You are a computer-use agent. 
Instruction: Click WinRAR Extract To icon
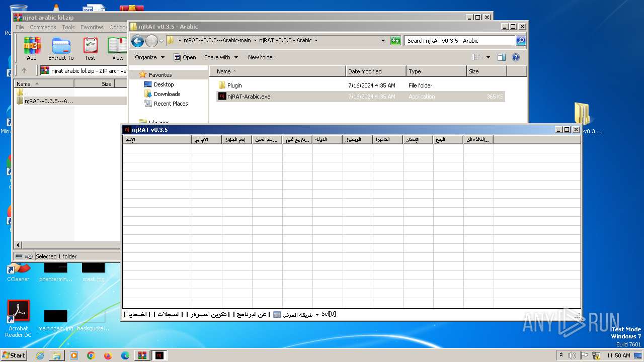(61, 49)
